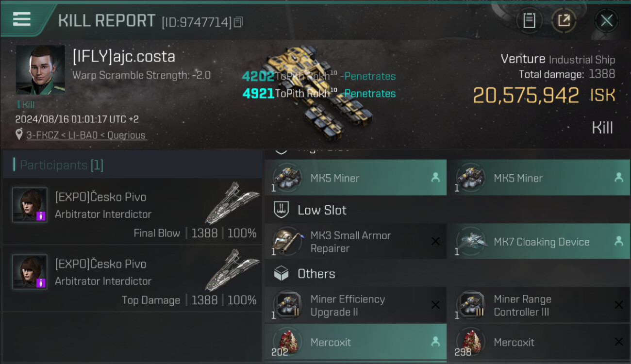Image resolution: width=631 pixels, height=364 pixels.
Task: Share the kill report externally
Action: pyautogui.click(x=564, y=21)
